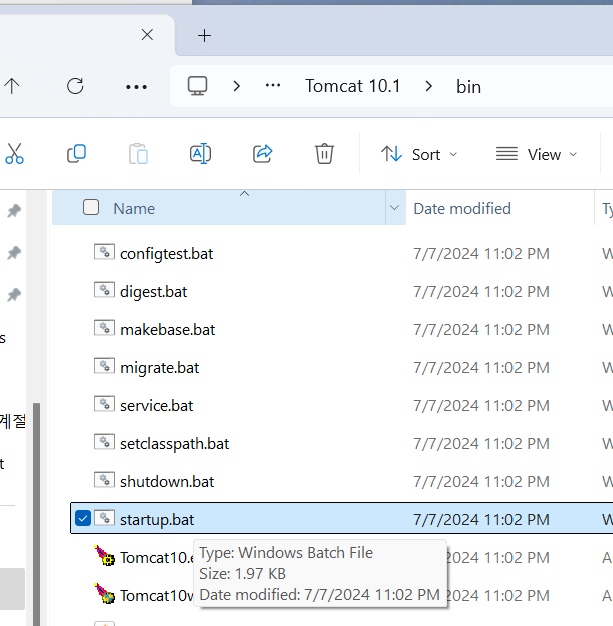Select the configtest.bat file name
The height and width of the screenshot is (626, 613).
coord(167,254)
